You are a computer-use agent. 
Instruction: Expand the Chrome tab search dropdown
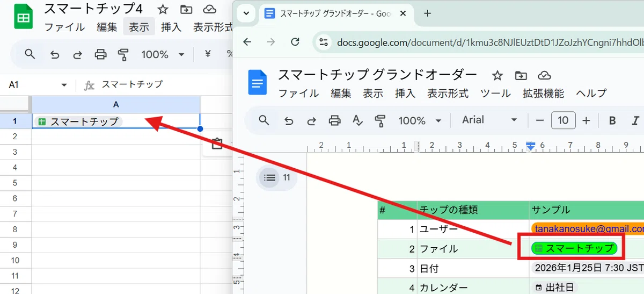pyautogui.click(x=245, y=13)
